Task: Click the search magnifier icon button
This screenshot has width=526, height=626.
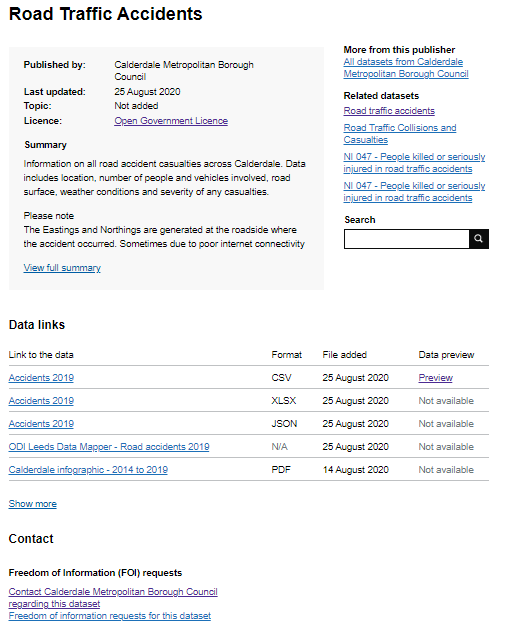Action: [x=479, y=239]
